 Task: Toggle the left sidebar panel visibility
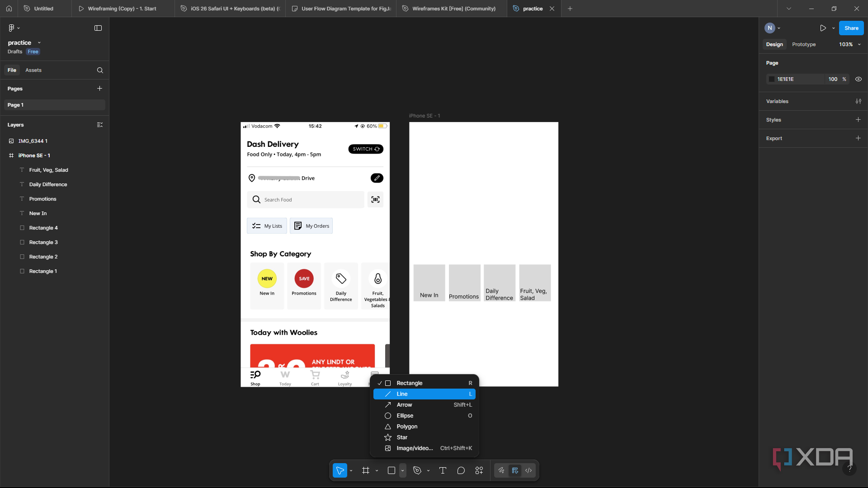pos(98,28)
